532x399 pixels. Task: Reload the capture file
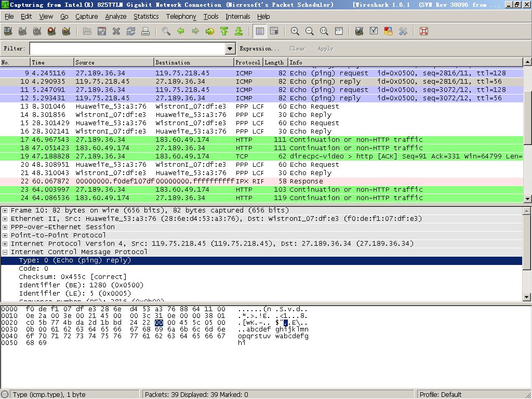[131, 32]
